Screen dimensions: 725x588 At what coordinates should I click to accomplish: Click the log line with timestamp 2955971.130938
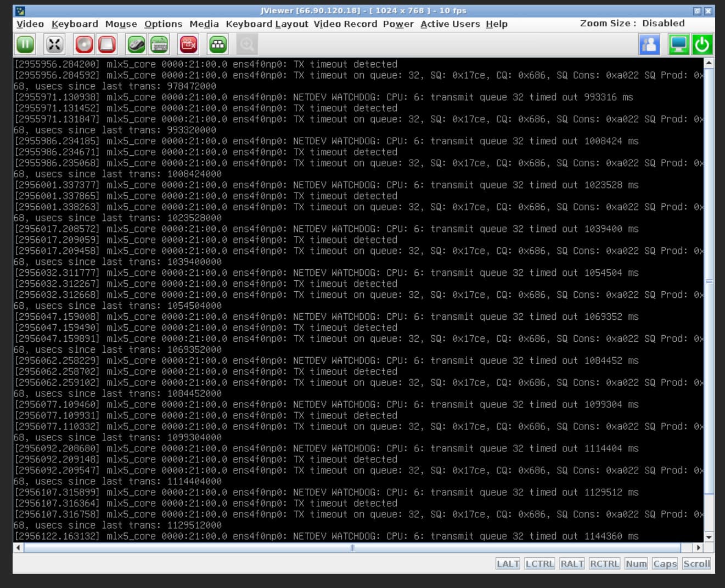point(323,97)
